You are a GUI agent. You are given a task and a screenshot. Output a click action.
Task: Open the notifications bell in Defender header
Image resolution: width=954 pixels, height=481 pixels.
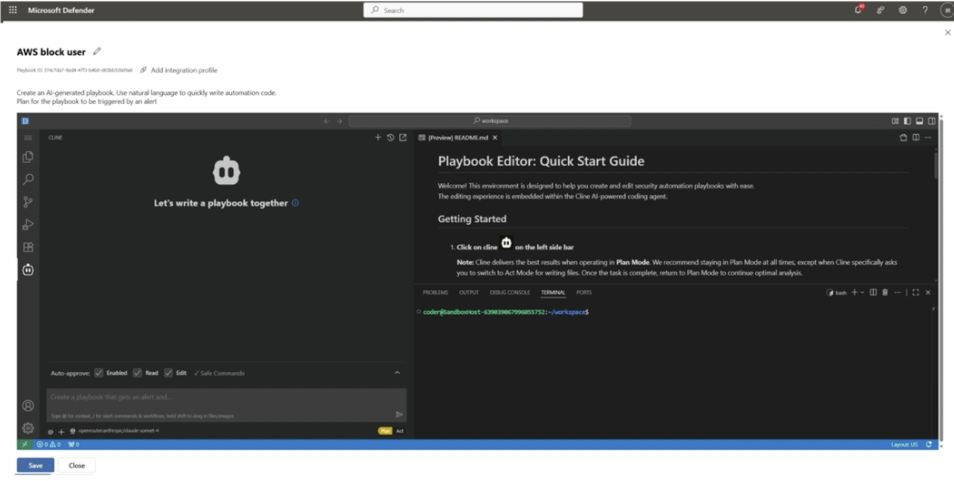[858, 10]
